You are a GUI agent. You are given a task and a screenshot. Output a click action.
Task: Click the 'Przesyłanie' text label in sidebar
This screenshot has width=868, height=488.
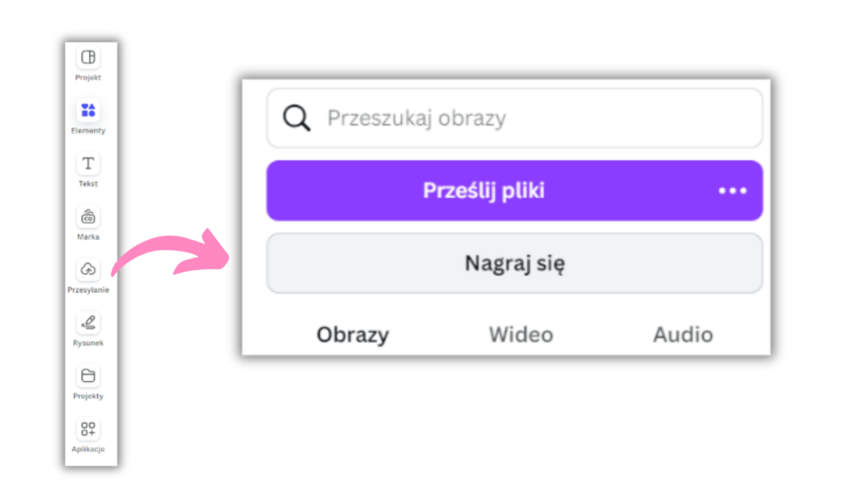(x=88, y=290)
